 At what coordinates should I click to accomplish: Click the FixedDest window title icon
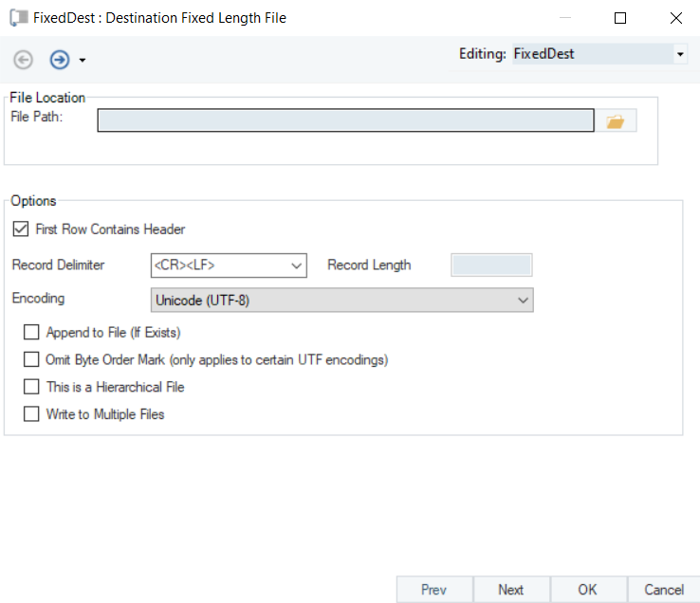(x=17, y=17)
